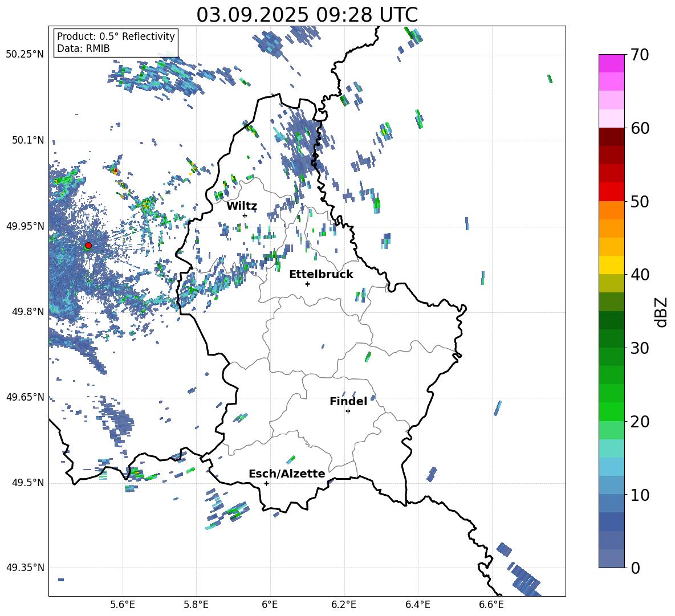Screen dimensions: 675x616
Task: Click the title '03.09.2025 09:28 UTC'
Action: [307, 15]
